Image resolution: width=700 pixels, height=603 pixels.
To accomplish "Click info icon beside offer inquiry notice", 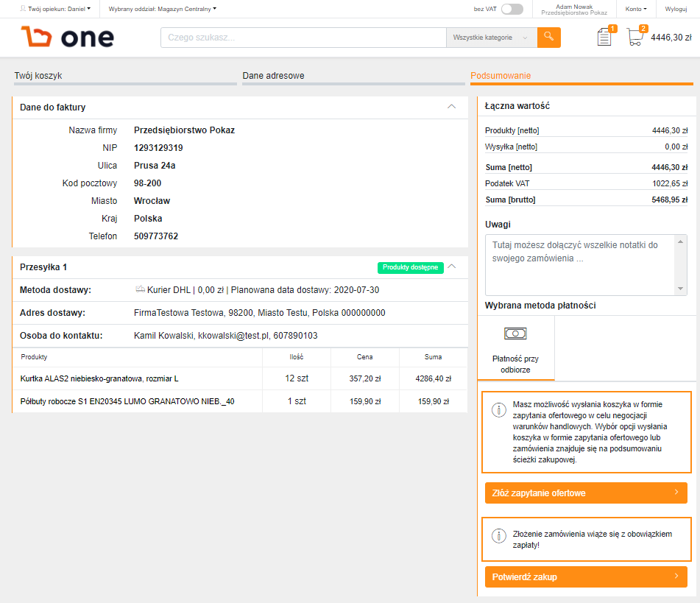I will (x=498, y=409).
